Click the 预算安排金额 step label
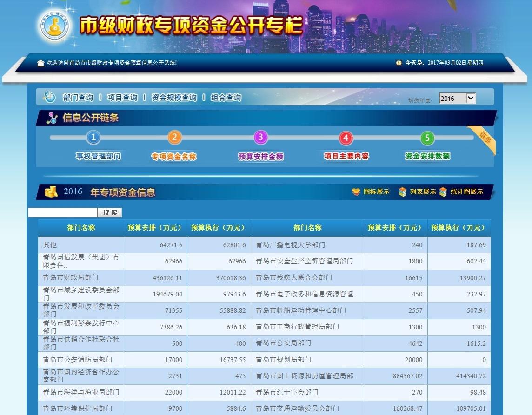This screenshot has width=532, height=415. point(260,157)
